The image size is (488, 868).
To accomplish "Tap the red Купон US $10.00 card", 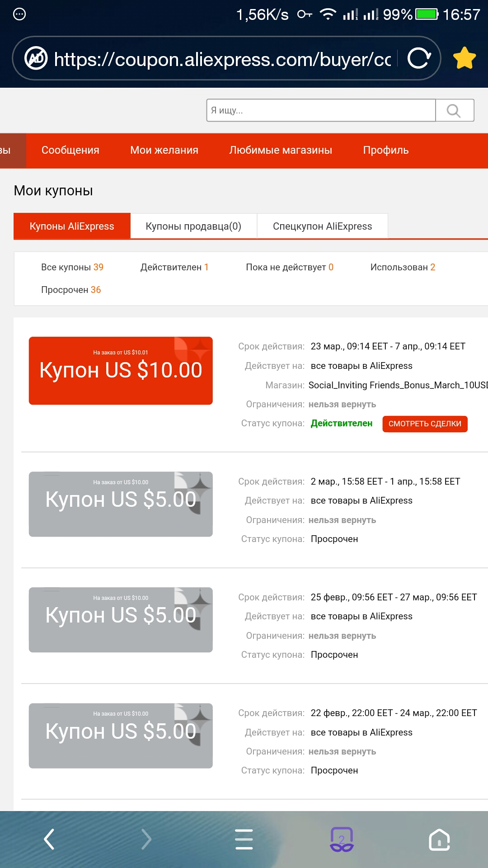I will coord(121,371).
